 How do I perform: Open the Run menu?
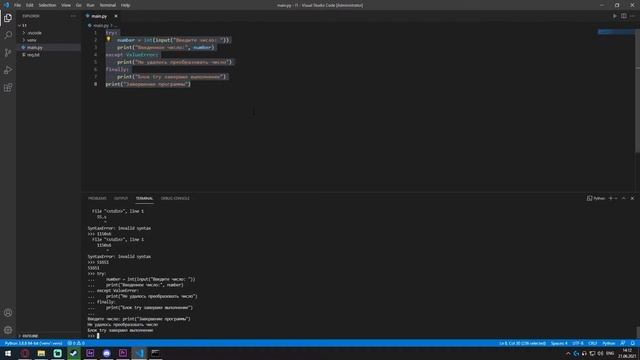(90, 5)
